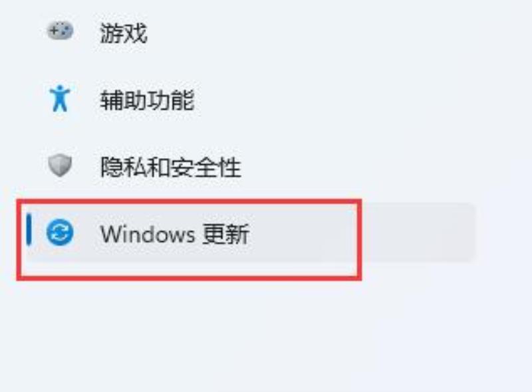532x392 pixels.
Task: Click the word Windows in the update entry
Action: click(x=148, y=234)
